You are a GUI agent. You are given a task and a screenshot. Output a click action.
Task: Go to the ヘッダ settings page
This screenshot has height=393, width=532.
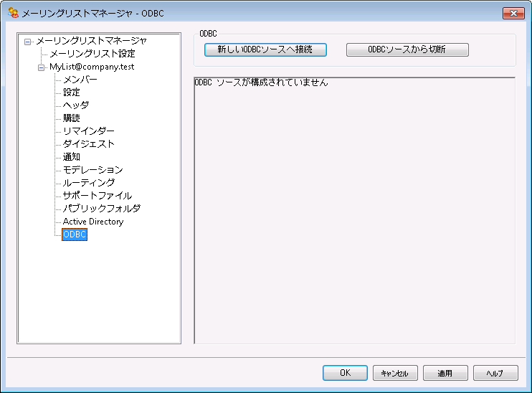click(x=75, y=105)
